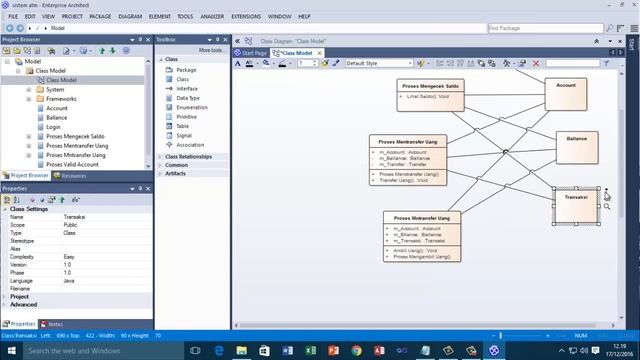The width and height of the screenshot is (640, 360).
Task: Open Google Chrome from the taskbar
Action: (356, 351)
